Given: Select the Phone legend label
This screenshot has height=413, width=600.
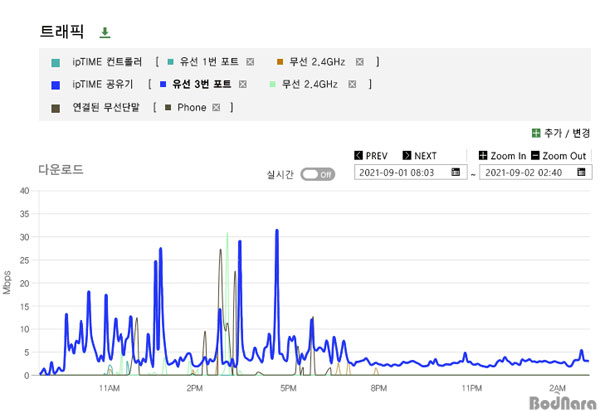Looking at the screenshot, I should coord(192,108).
